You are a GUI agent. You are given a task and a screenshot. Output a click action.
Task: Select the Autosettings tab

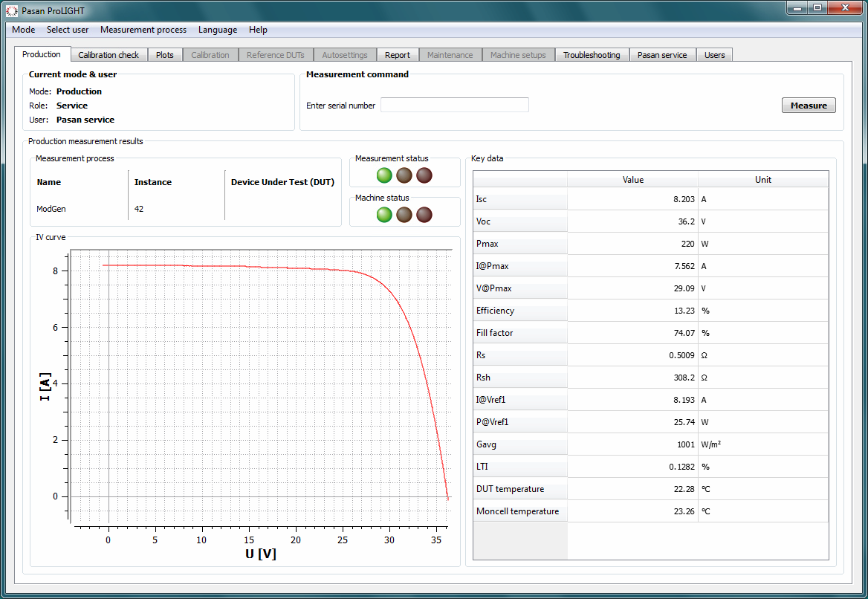tap(345, 55)
